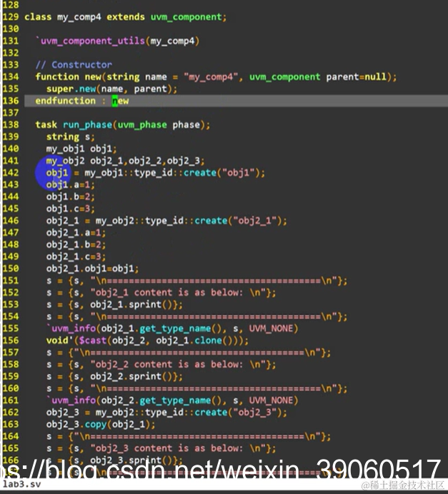
Task: Select the 'class my_comp4 extends uvm_component' line
Action: click(x=125, y=17)
